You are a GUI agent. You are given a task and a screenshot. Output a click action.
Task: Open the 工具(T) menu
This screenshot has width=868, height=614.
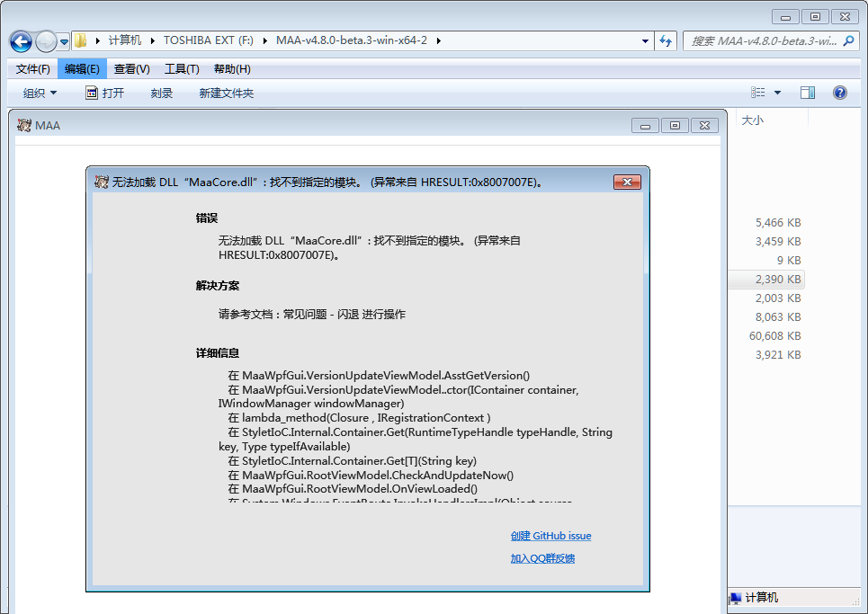(x=181, y=68)
